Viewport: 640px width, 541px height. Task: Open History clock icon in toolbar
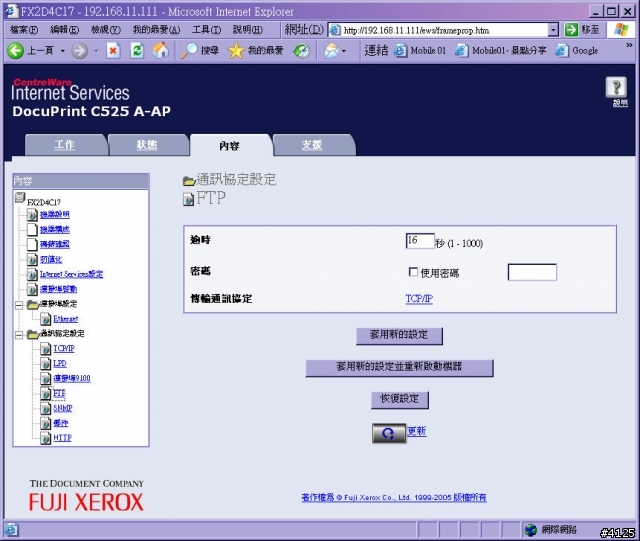pos(302,51)
